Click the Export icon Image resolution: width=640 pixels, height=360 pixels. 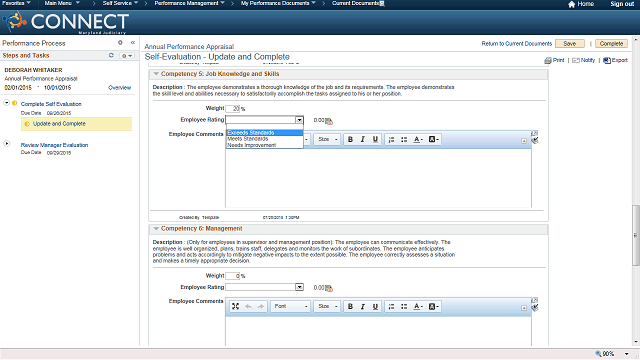[x=607, y=60]
